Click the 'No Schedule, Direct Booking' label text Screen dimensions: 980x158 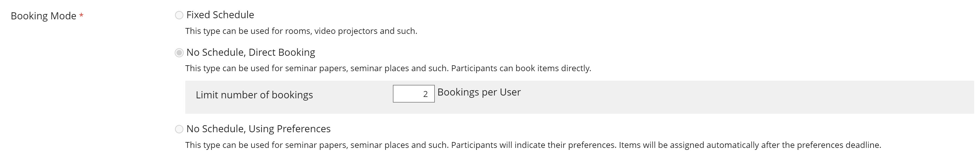coord(250,52)
